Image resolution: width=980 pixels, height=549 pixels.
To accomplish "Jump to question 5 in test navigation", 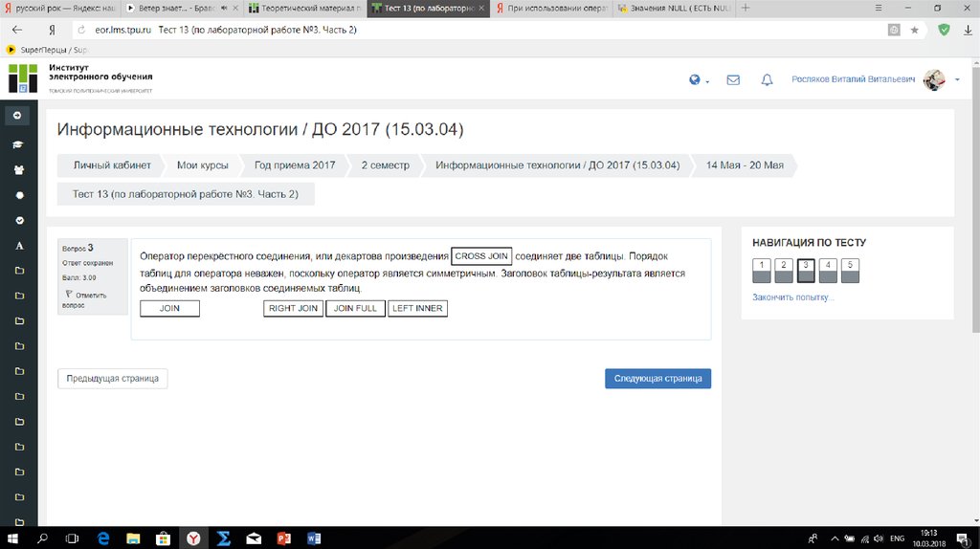I will [850, 271].
